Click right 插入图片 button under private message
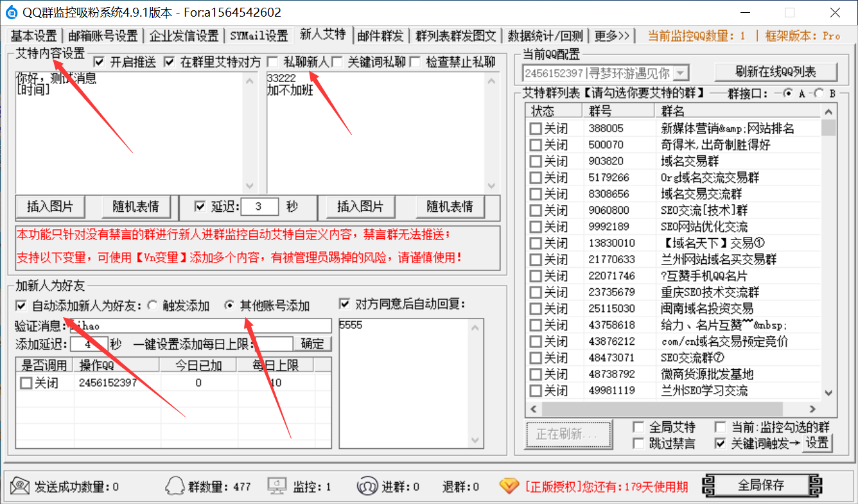Viewport: 858px width, 504px height. point(360,207)
